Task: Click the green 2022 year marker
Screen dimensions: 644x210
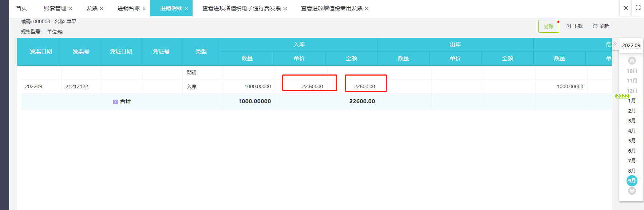Action: (x=622, y=96)
